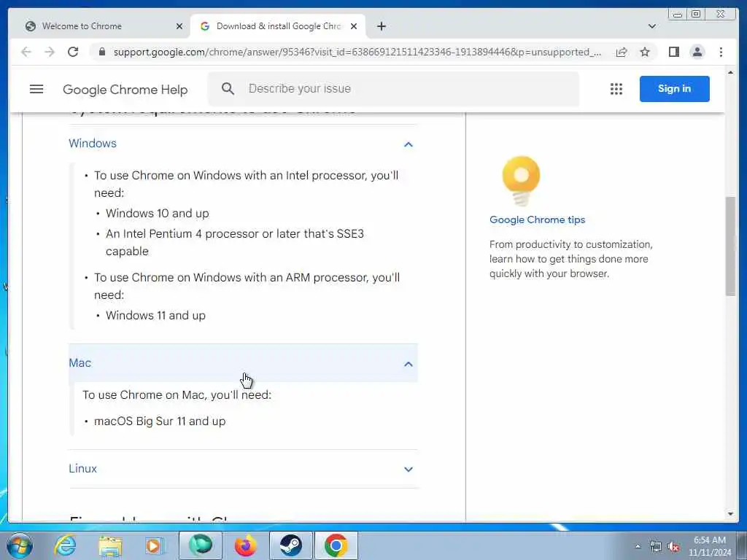The width and height of the screenshot is (747, 560).
Task: Click the scrollbar up arrow
Action: coord(731,72)
